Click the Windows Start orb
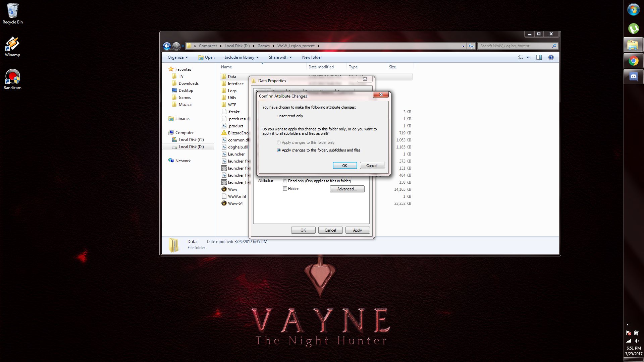The height and width of the screenshot is (362, 644). tap(633, 9)
